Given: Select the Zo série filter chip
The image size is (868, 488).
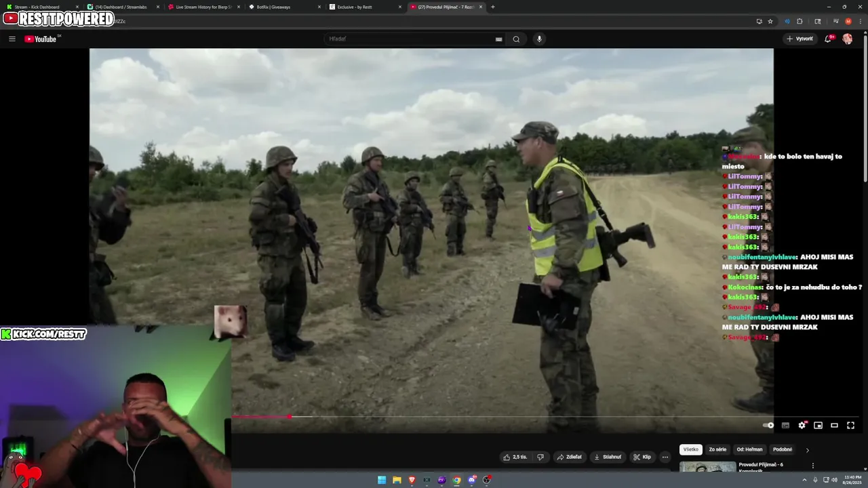Looking at the screenshot, I should [x=717, y=449].
